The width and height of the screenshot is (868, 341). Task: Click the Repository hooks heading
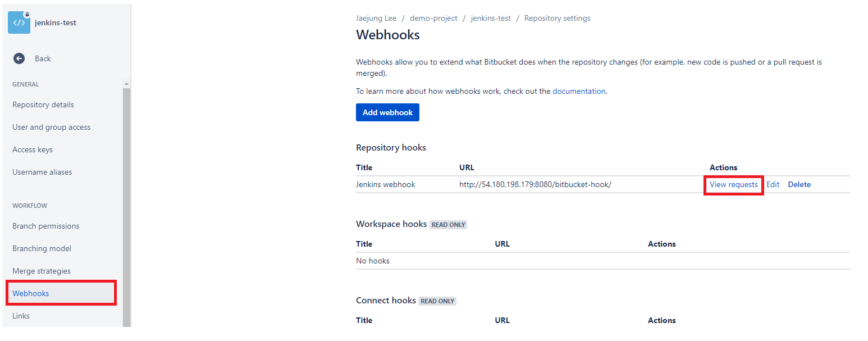pos(391,148)
